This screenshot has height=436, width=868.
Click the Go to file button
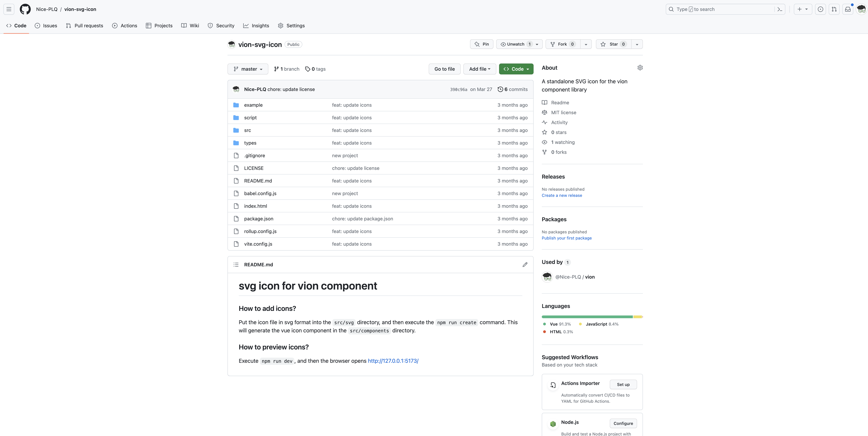coord(444,69)
